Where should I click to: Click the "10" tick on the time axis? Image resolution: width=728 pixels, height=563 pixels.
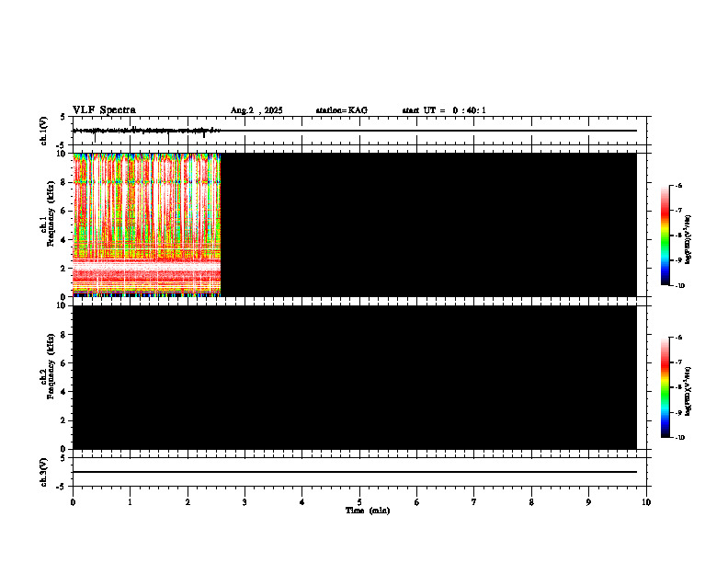click(x=646, y=502)
